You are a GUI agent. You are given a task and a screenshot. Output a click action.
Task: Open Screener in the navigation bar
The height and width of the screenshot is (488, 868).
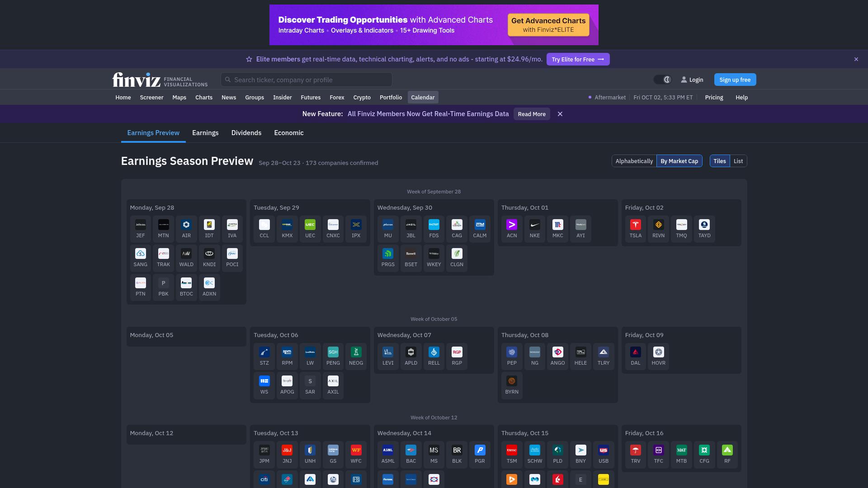point(151,98)
